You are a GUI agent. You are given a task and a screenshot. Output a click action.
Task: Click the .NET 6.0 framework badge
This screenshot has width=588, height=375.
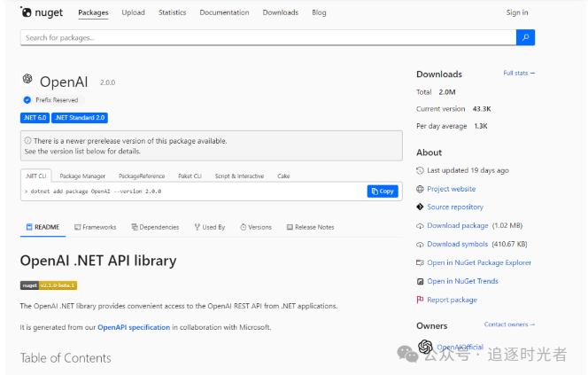(35, 118)
